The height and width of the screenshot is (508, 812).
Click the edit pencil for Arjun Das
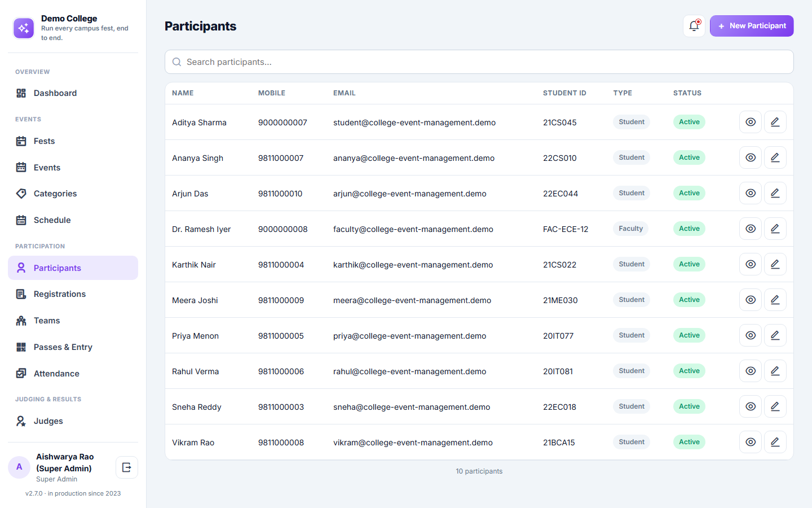(x=775, y=193)
